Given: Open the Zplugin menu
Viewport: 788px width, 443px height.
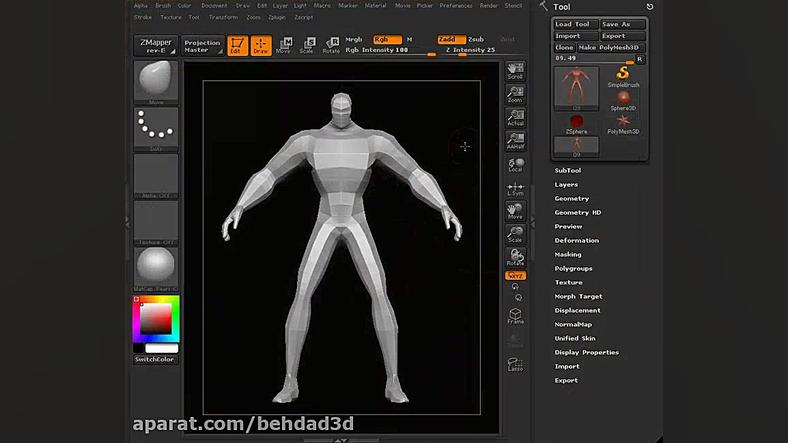Looking at the screenshot, I should [277, 17].
